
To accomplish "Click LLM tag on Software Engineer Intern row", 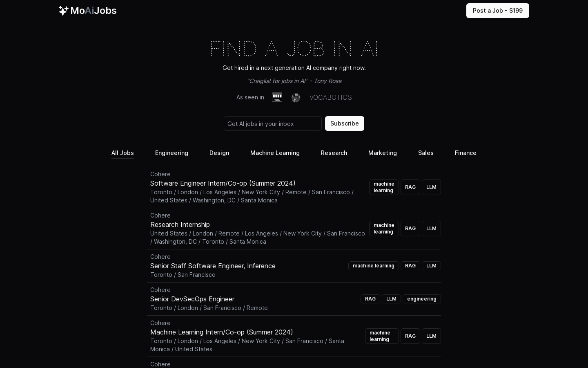I will [x=431, y=187].
